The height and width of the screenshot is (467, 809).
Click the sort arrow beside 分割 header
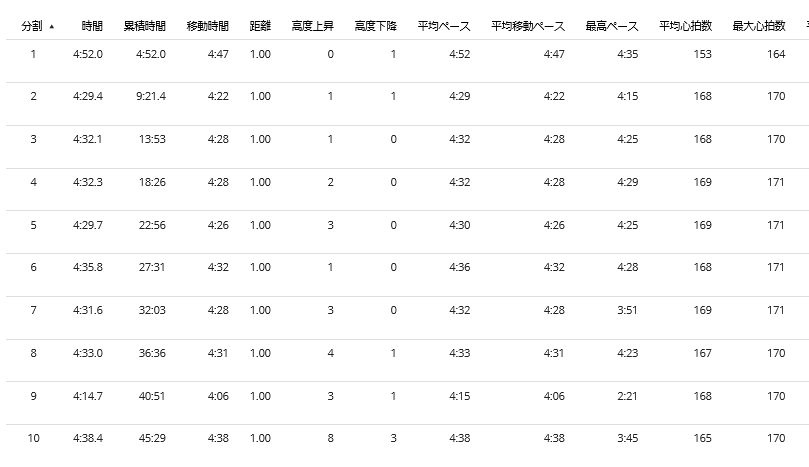(x=52, y=26)
